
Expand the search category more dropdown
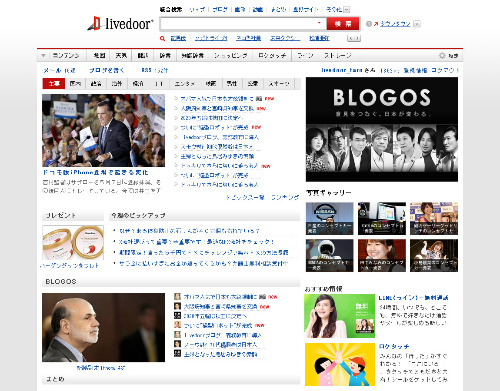point(347,9)
